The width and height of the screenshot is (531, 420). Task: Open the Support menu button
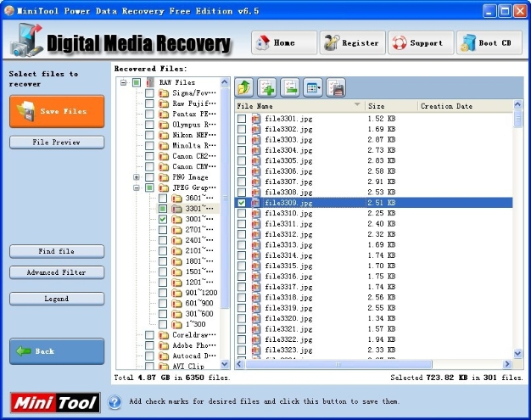421,42
